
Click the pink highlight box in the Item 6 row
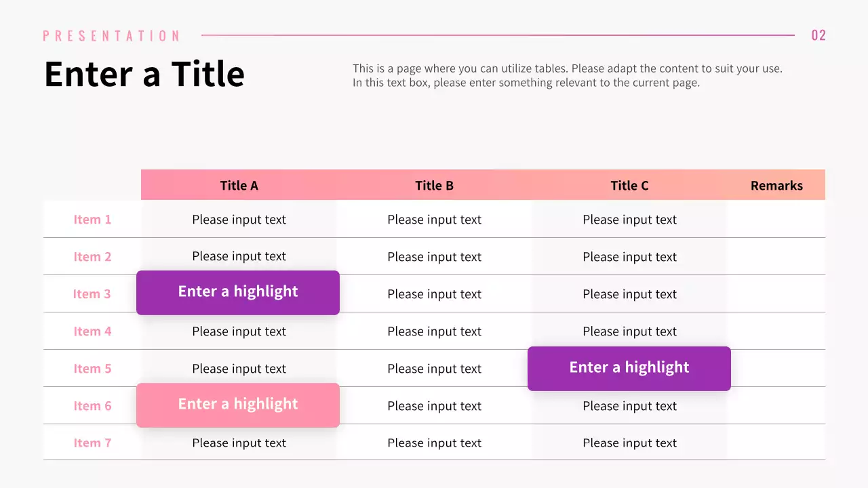point(238,405)
